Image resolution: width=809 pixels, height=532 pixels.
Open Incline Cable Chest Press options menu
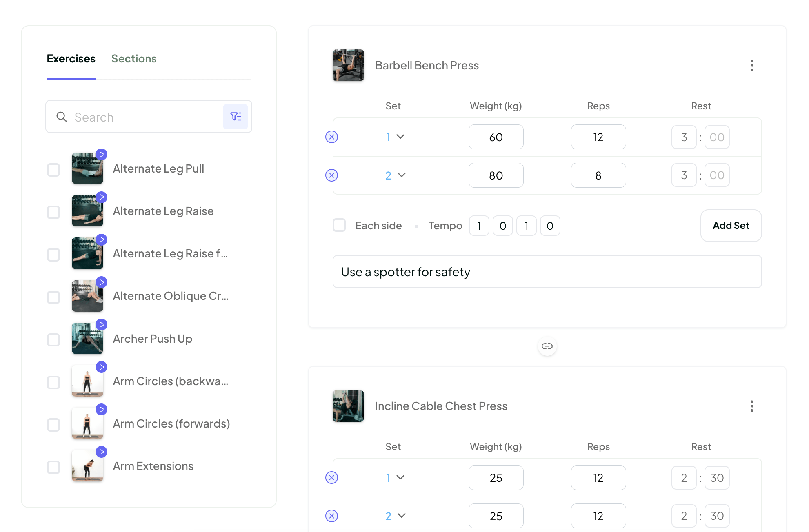pos(751,406)
